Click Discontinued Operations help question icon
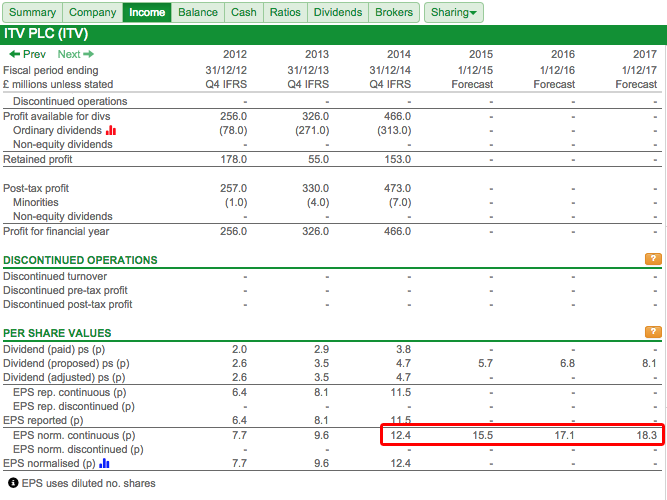 pyautogui.click(x=653, y=259)
